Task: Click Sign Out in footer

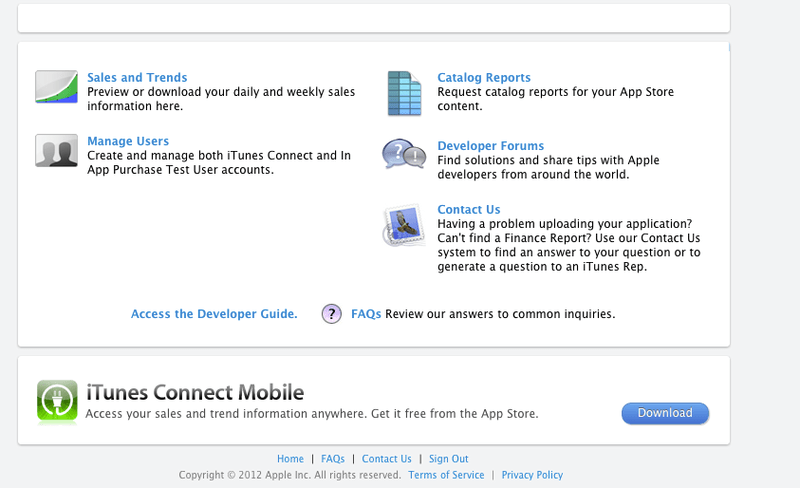Action: [448, 459]
